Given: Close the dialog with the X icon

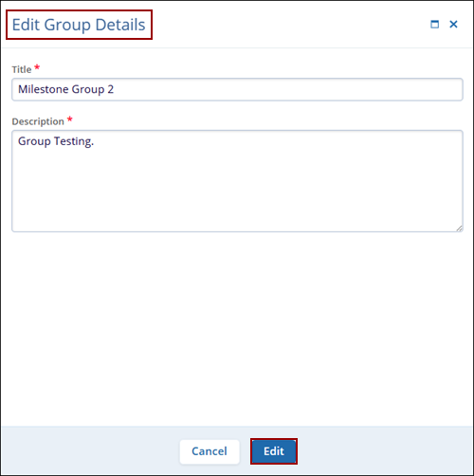Looking at the screenshot, I should pos(453,25).
